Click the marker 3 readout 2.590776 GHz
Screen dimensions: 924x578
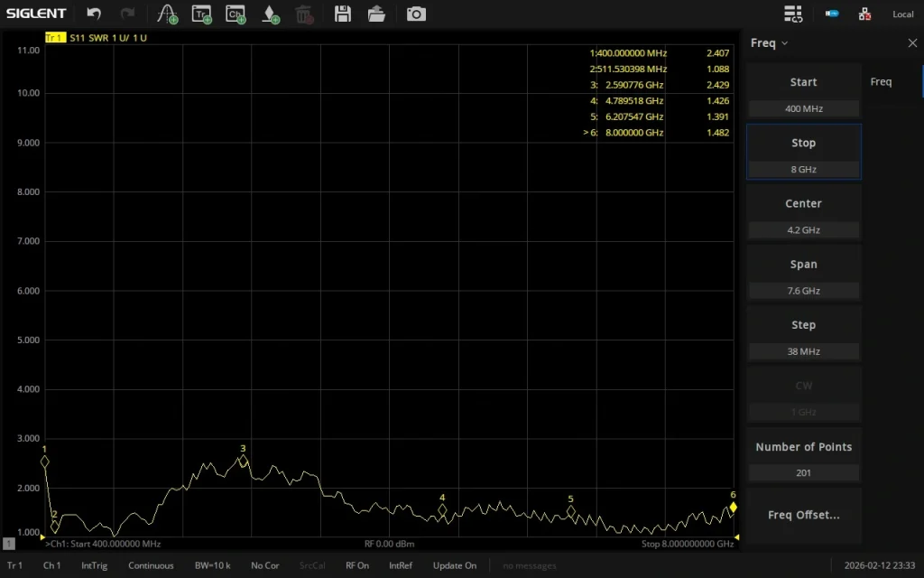pos(634,85)
